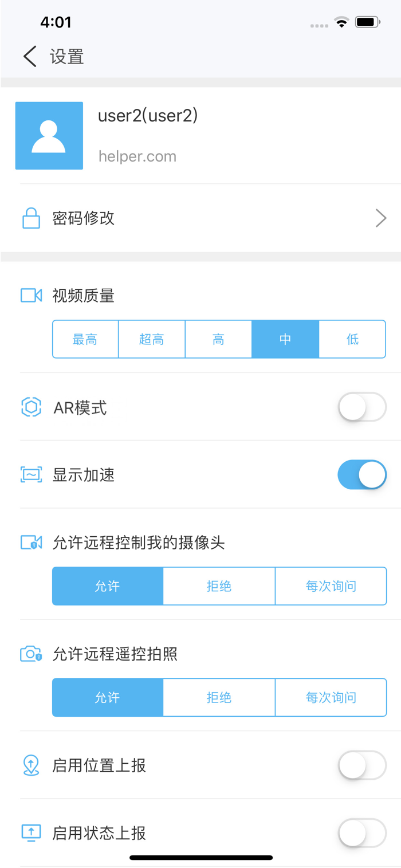Image resolution: width=401 pixels, height=868 pixels.
Task: Enable the AR模式 switch
Action: click(x=362, y=407)
